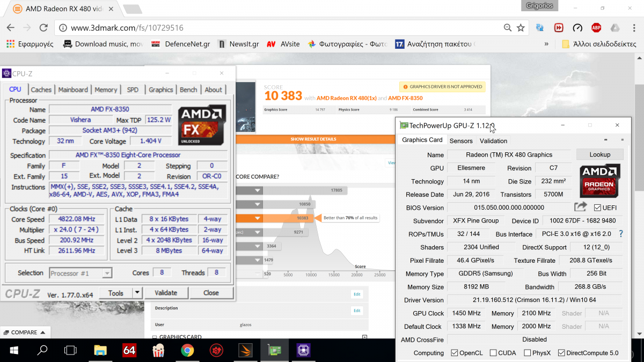Click the blue sync arrows extension icon
This screenshot has height=362, width=644.
540,28
